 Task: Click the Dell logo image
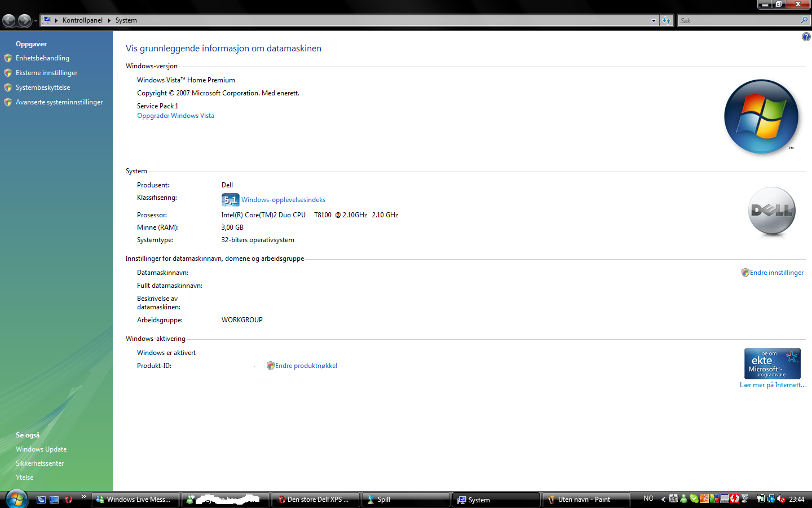click(772, 211)
